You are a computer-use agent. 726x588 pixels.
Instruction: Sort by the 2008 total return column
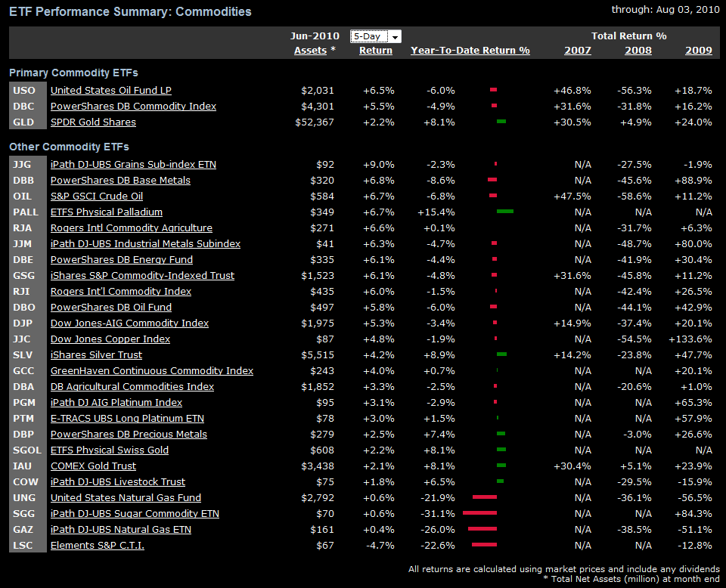pos(638,51)
